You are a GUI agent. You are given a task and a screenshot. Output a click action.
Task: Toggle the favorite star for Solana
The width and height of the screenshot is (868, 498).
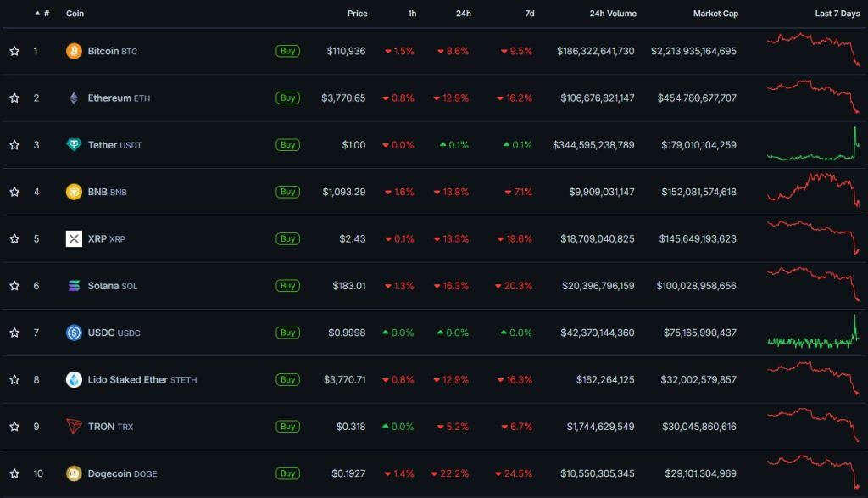pos(14,286)
